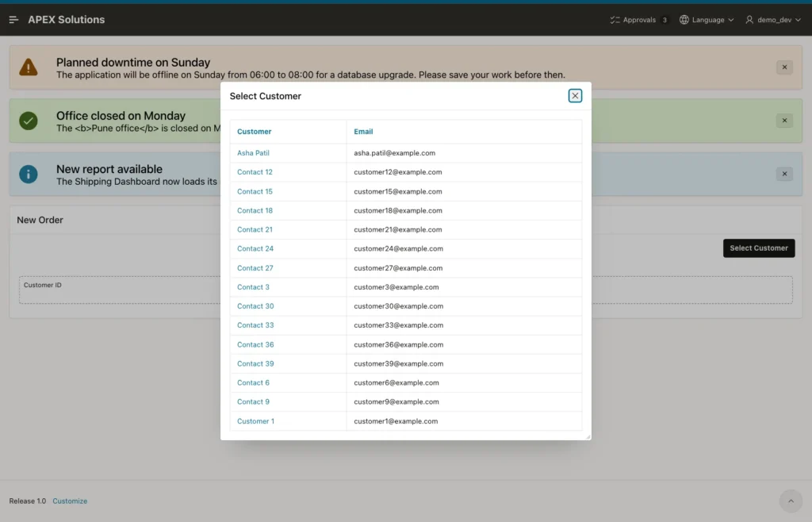Open the Language dropdown
This screenshot has width=812, height=522.
[707, 20]
